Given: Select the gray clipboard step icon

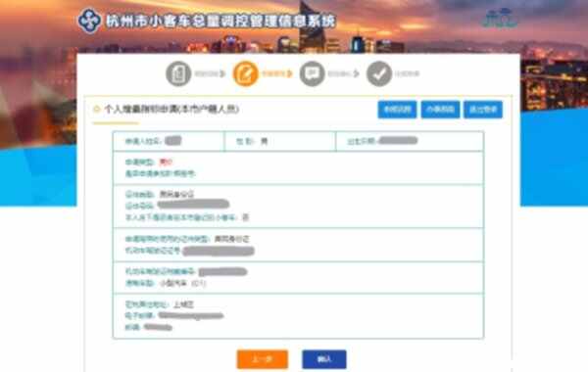Looking at the screenshot, I should pyautogui.click(x=178, y=73).
